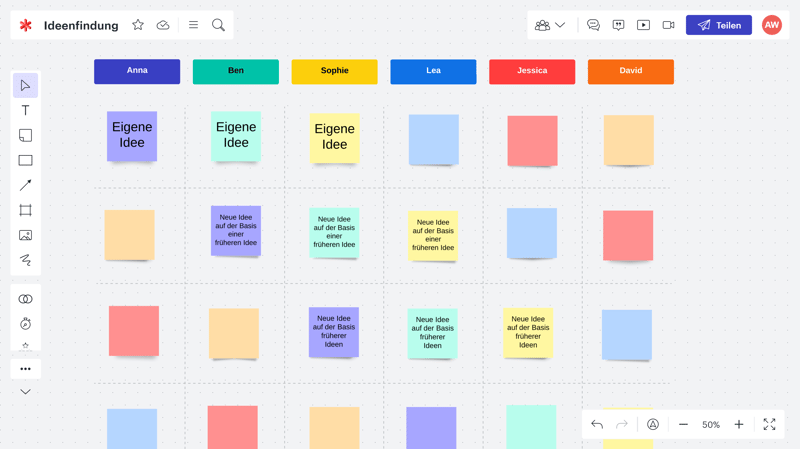800x449 pixels.
Task: Pick the line connector tool
Action: click(25, 185)
